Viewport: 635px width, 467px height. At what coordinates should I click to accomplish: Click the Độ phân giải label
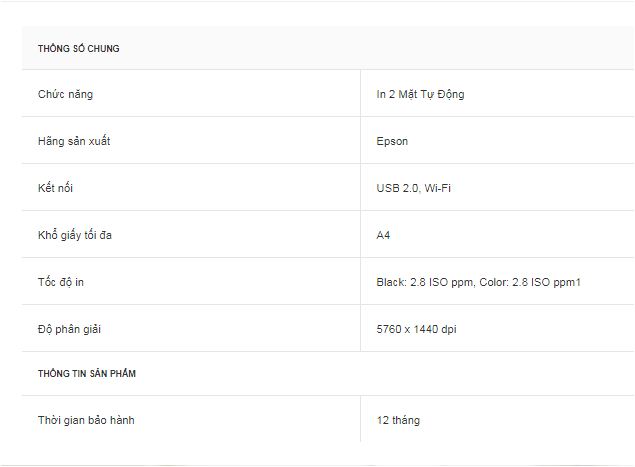68,329
